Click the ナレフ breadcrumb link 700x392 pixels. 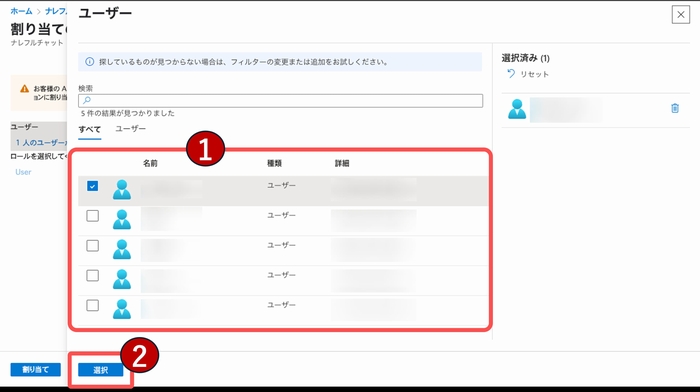[x=56, y=11]
